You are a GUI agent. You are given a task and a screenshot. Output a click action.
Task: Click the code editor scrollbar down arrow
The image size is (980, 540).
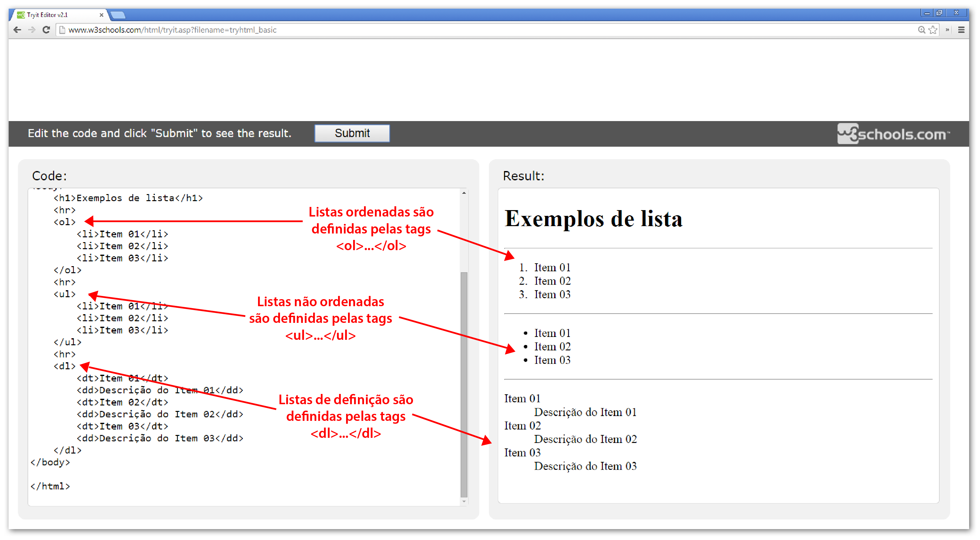[464, 501]
